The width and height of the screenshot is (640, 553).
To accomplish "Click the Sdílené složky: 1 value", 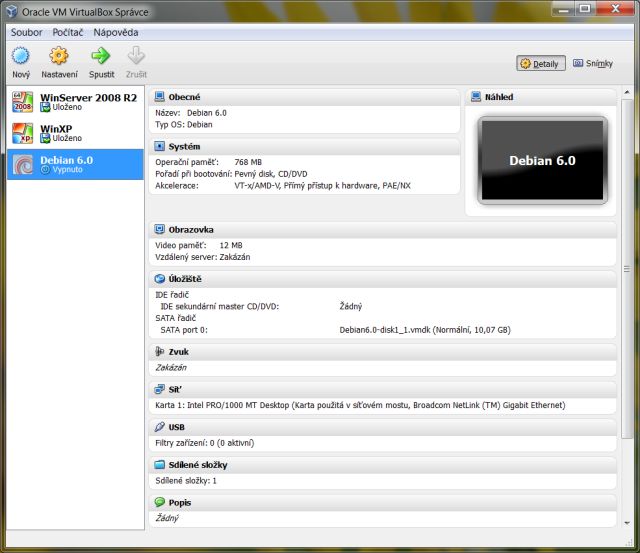I will [x=186, y=481].
